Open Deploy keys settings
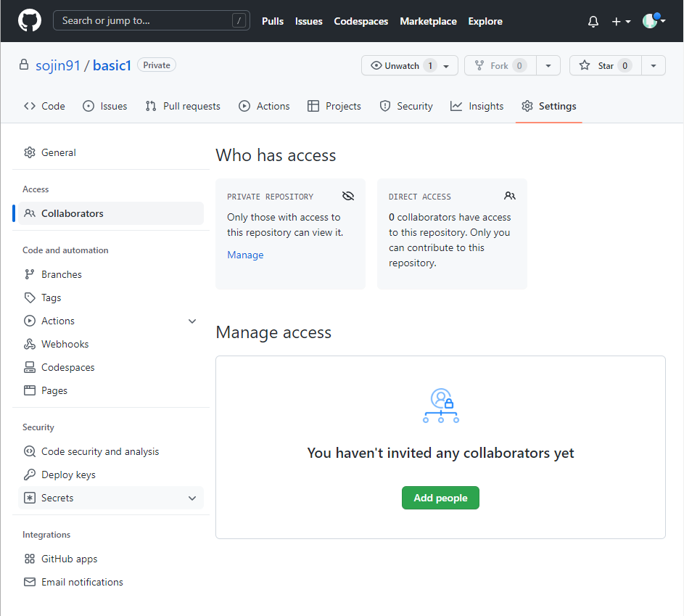 111,475
